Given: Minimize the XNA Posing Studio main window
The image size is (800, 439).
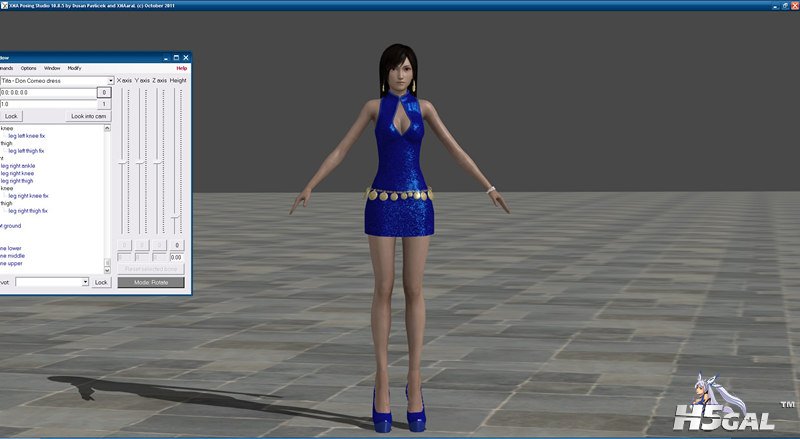Looking at the screenshot, I should pyautogui.click(x=776, y=6).
